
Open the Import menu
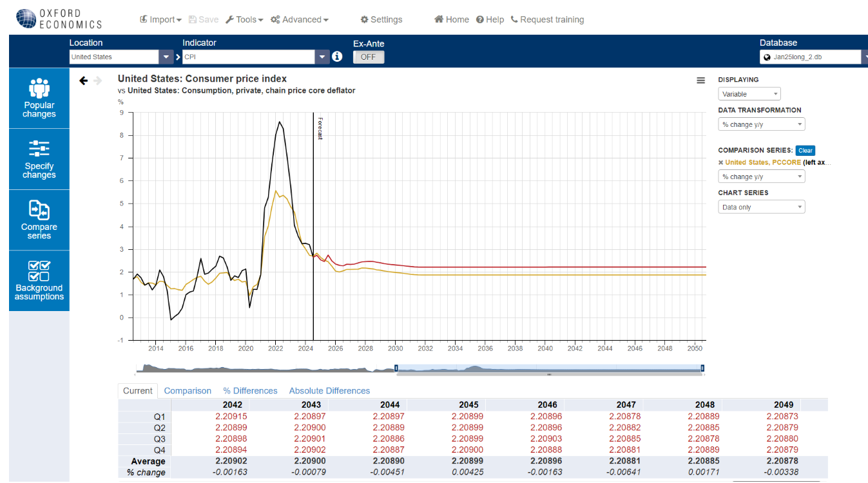pos(160,19)
